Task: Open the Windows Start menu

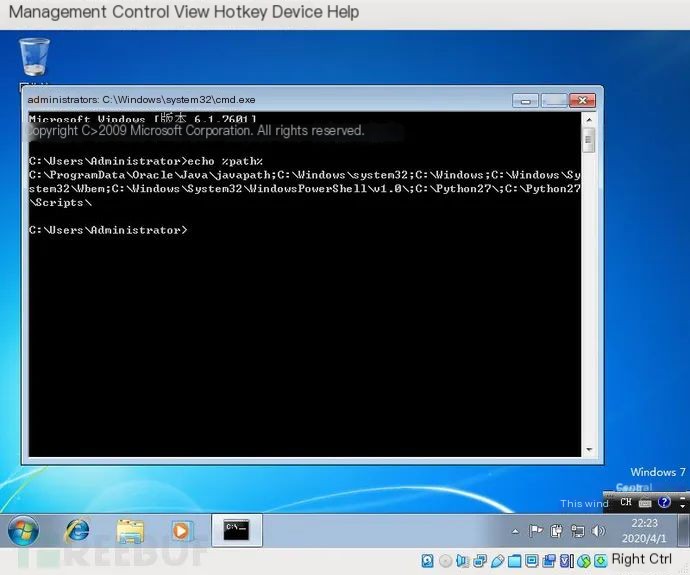Action: click(x=23, y=531)
